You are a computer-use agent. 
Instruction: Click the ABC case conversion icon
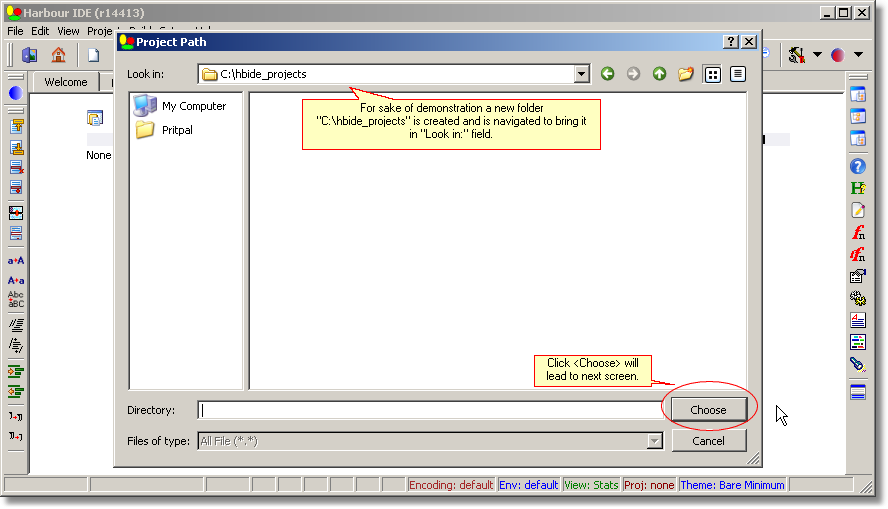(x=16, y=299)
